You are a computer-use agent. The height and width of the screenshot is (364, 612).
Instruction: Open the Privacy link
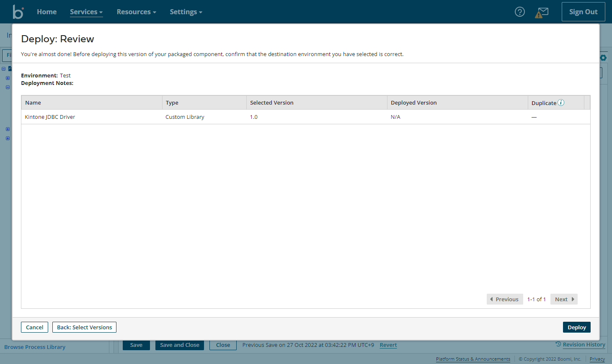(x=597, y=359)
